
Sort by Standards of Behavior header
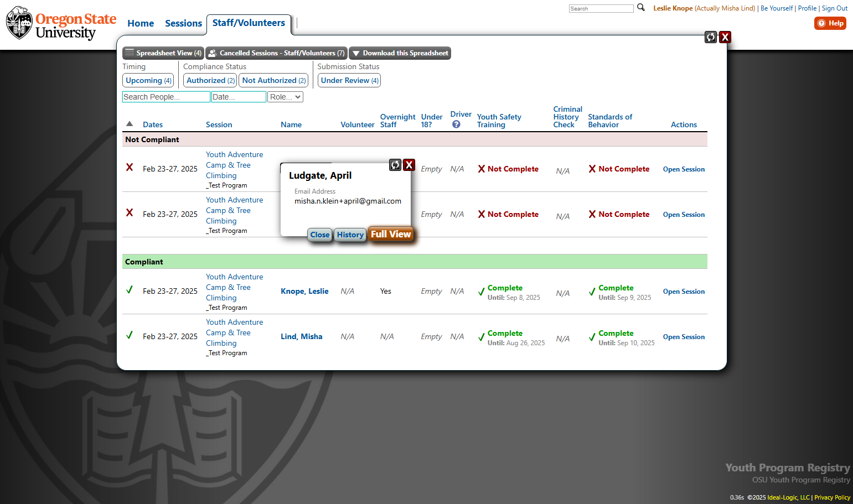point(610,121)
